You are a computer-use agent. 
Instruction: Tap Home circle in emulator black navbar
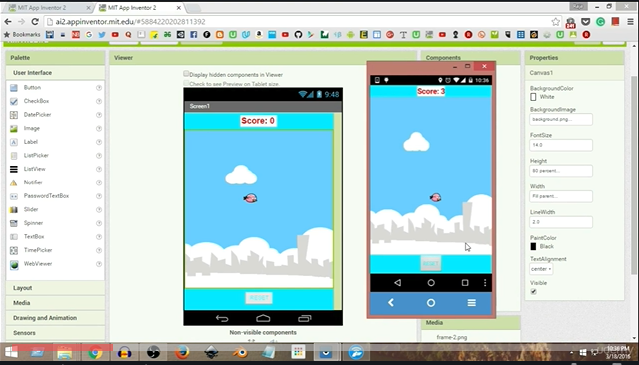(431, 283)
